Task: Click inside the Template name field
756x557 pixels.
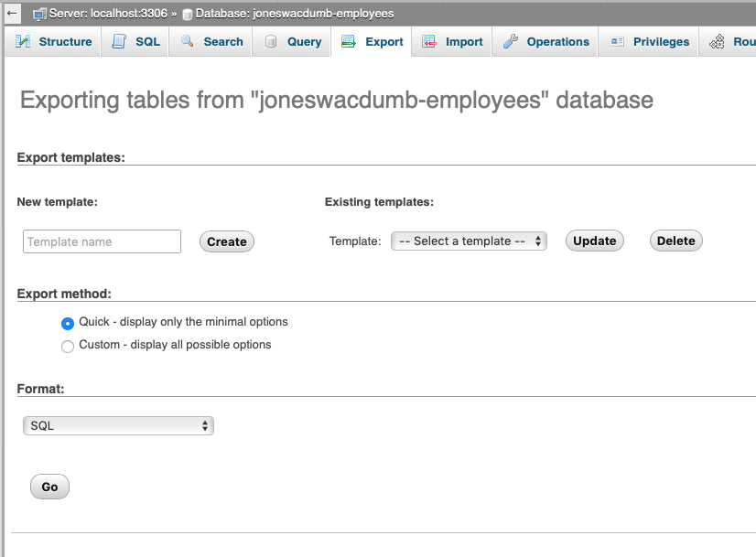Action: [x=101, y=241]
